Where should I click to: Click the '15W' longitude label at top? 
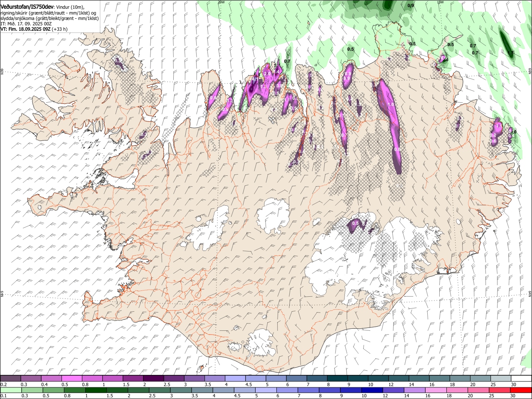(440, 2)
